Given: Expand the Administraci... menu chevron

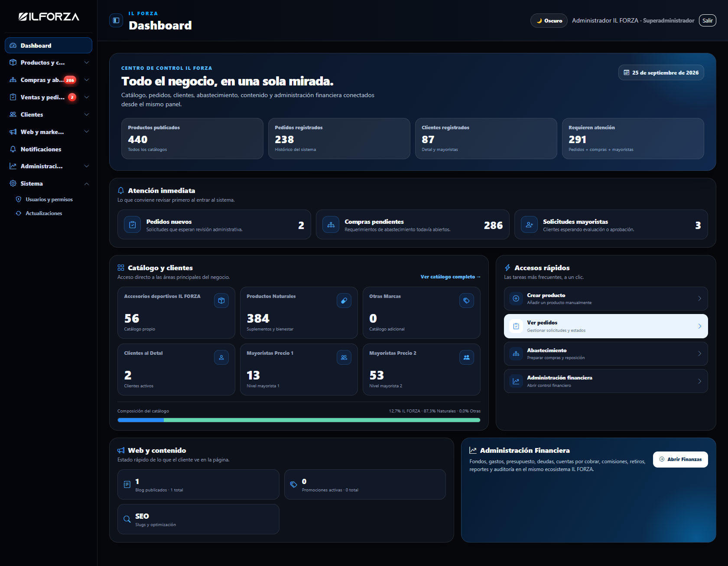Looking at the screenshot, I should coord(87,166).
